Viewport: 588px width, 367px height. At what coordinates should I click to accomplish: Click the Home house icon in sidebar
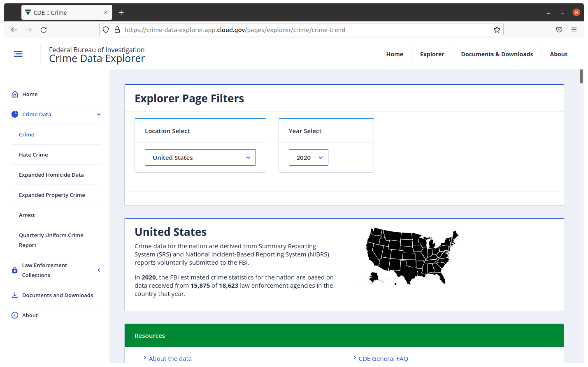click(15, 94)
